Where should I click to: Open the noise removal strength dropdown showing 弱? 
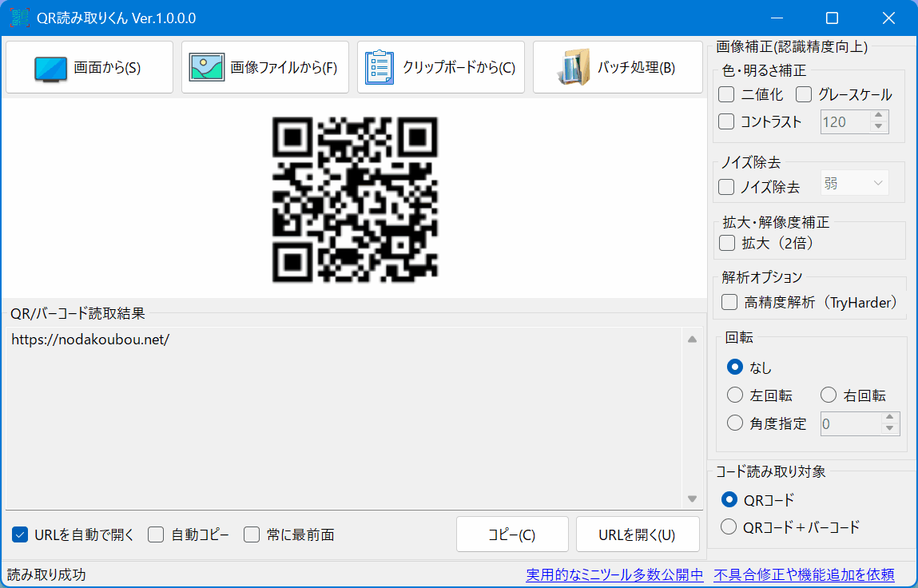tap(854, 182)
